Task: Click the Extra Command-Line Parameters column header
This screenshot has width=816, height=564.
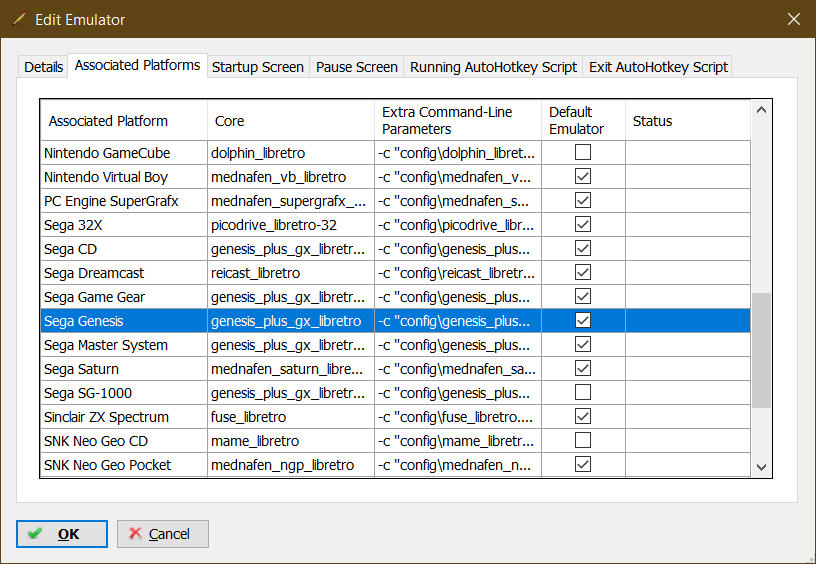Action: (458, 120)
